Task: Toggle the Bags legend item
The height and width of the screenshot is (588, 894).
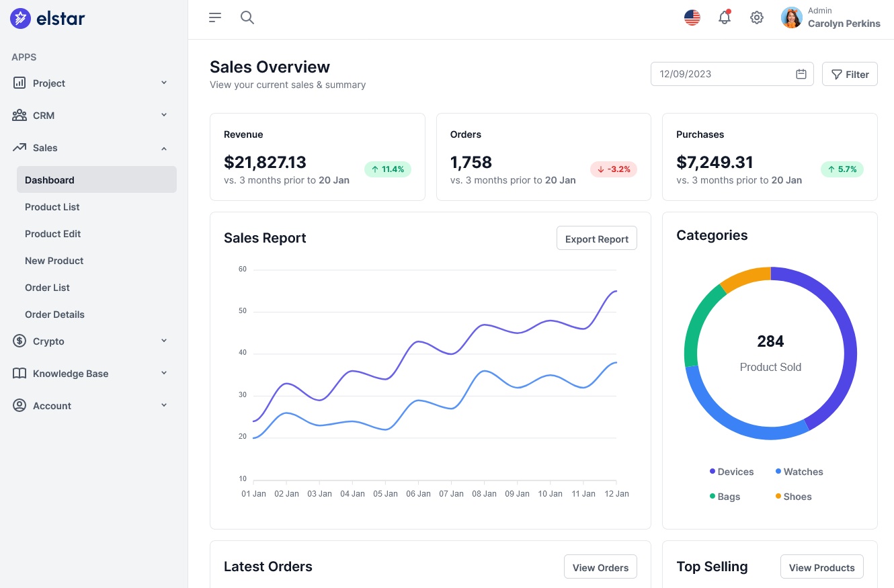Action: tap(725, 497)
